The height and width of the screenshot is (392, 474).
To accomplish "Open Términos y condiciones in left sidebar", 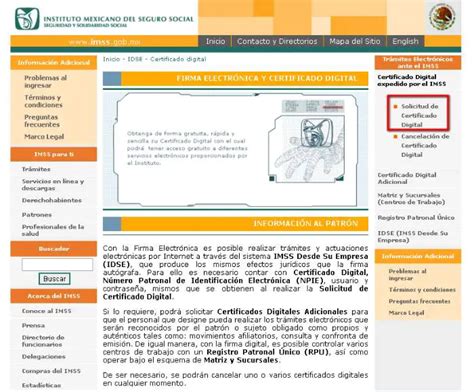I will 43,101.
